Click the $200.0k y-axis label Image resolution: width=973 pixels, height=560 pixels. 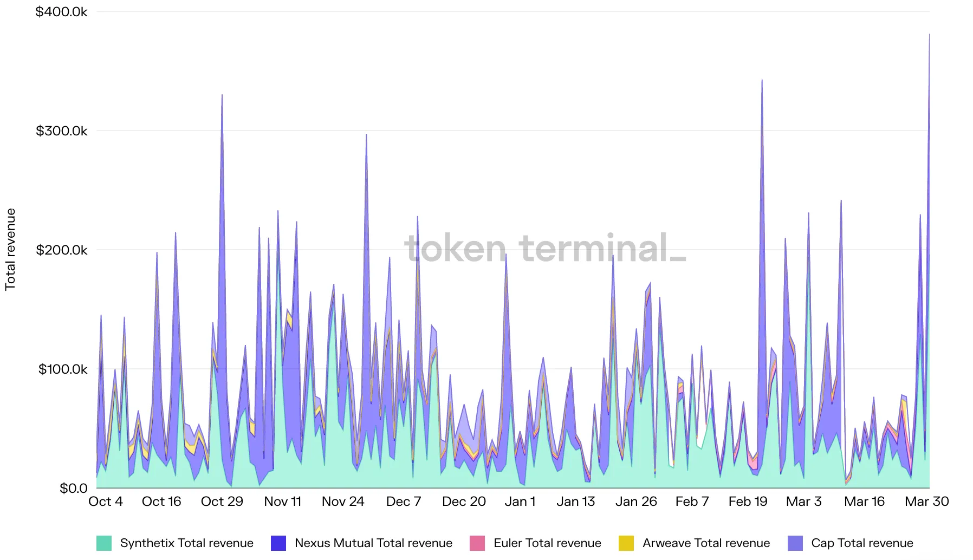(x=61, y=250)
